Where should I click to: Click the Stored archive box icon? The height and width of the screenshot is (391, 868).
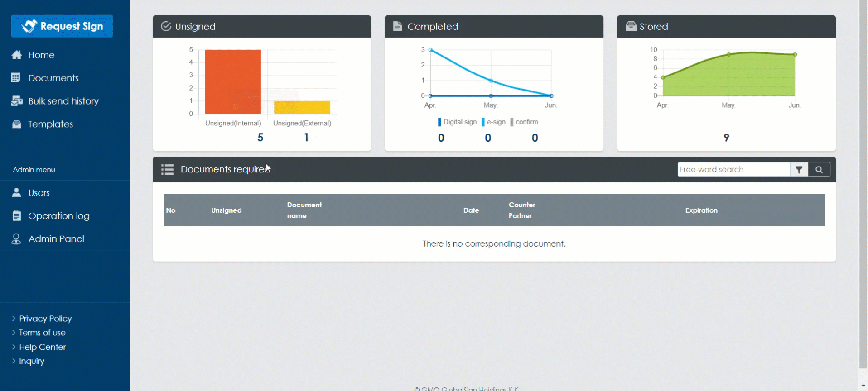click(x=631, y=26)
